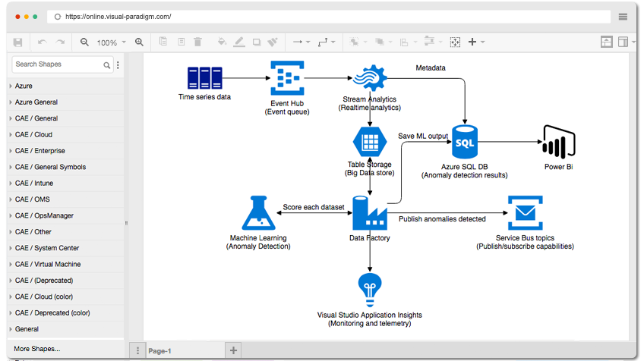
Task: Click the browser reload icon
Action: pos(58,17)
